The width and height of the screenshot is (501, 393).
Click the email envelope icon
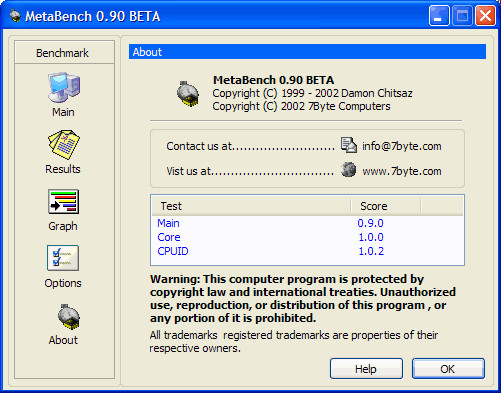tap(349, 145)
